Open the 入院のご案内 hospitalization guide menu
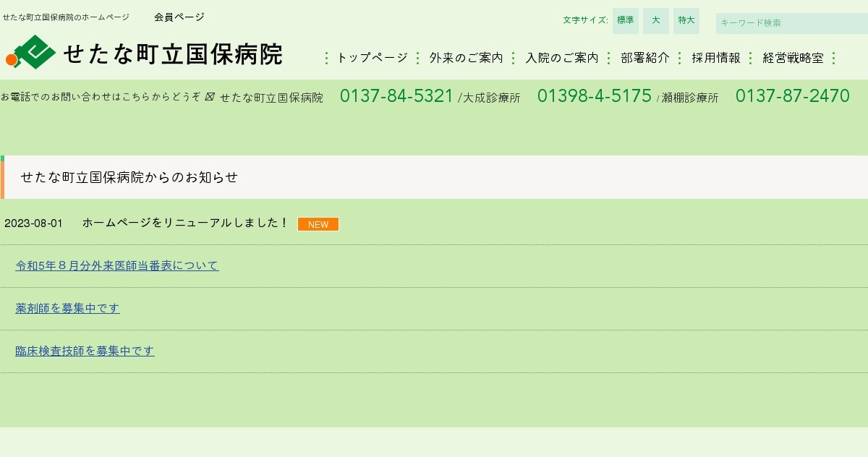868x457 pixels. (x=562, y=57)
